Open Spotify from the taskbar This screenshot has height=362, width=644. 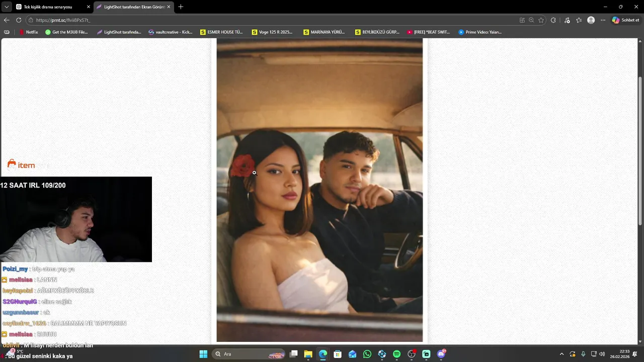(396, 354)
